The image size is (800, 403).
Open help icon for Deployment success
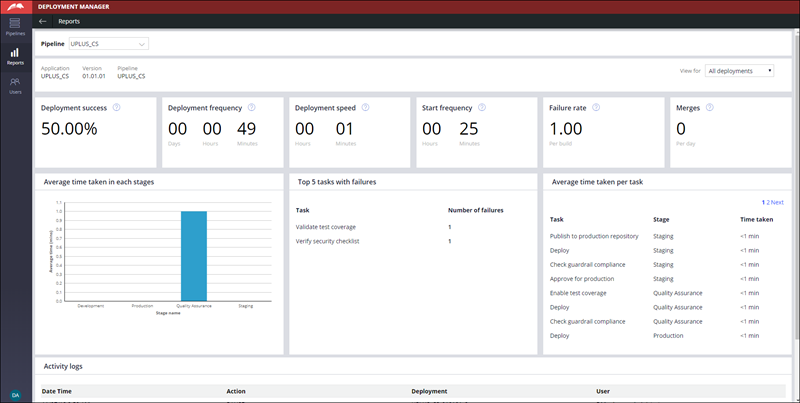117,107
